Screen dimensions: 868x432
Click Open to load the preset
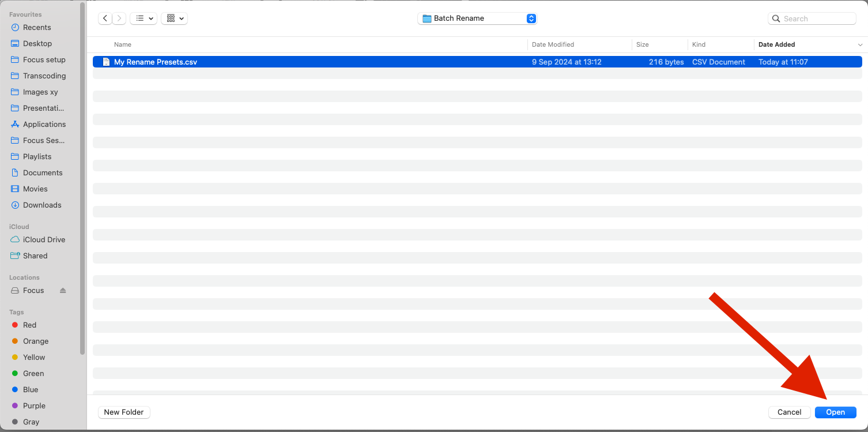point(835,412)
